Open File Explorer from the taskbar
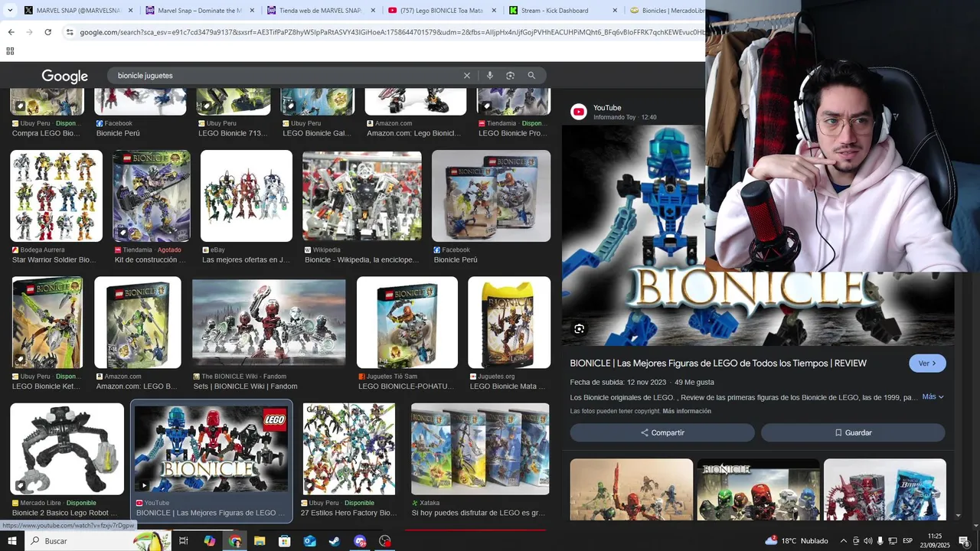The width and height of the screenshot is (980, 551). [260, 541]
